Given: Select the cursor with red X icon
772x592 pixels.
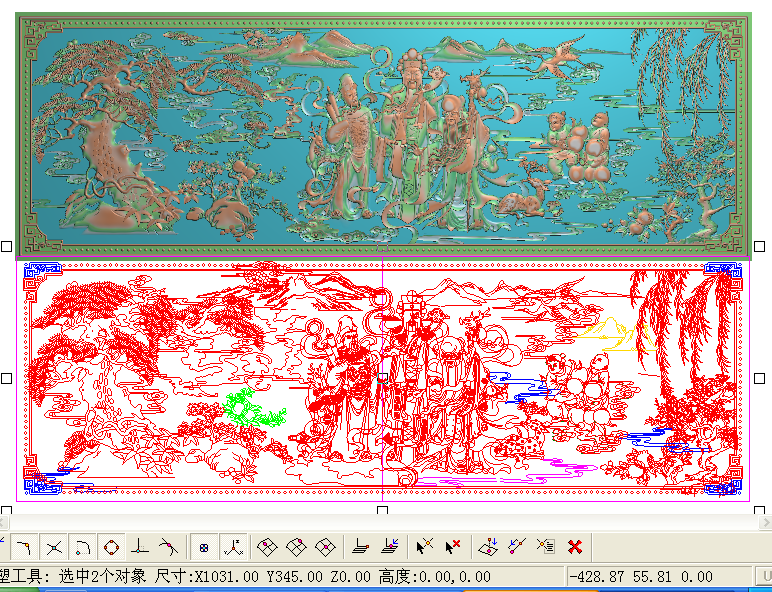Looking at the screenshot, I should pyautogui.click(x=452, y=547).
